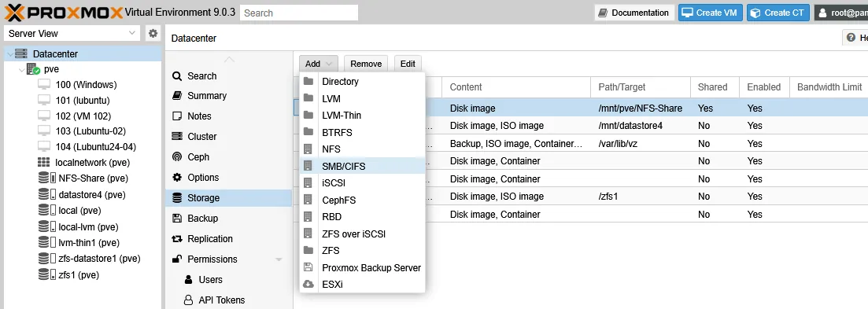
Task: Click the floppy icon beside Backup
Action: [177, 218]
